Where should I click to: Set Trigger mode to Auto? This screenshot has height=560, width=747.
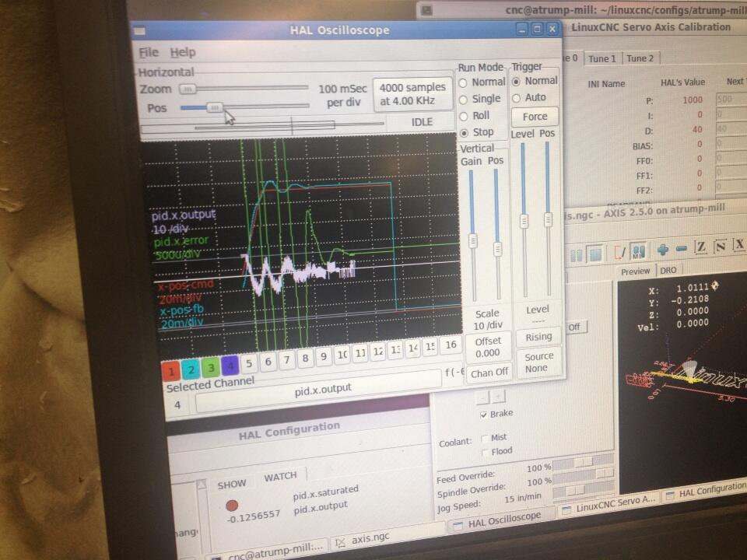coord(517,98)
